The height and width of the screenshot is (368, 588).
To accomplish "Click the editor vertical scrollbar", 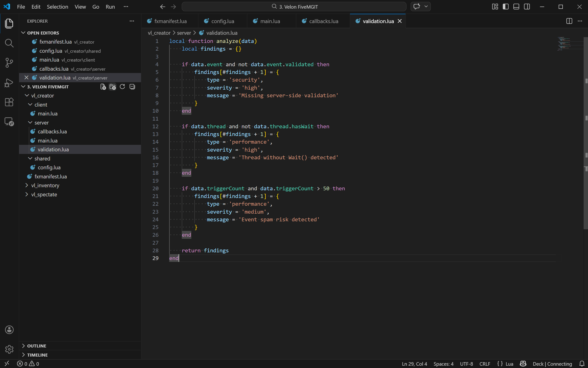I will pos(586,133).
